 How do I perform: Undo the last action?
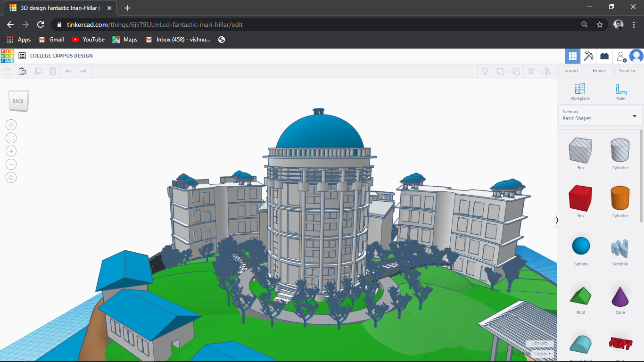68,71
